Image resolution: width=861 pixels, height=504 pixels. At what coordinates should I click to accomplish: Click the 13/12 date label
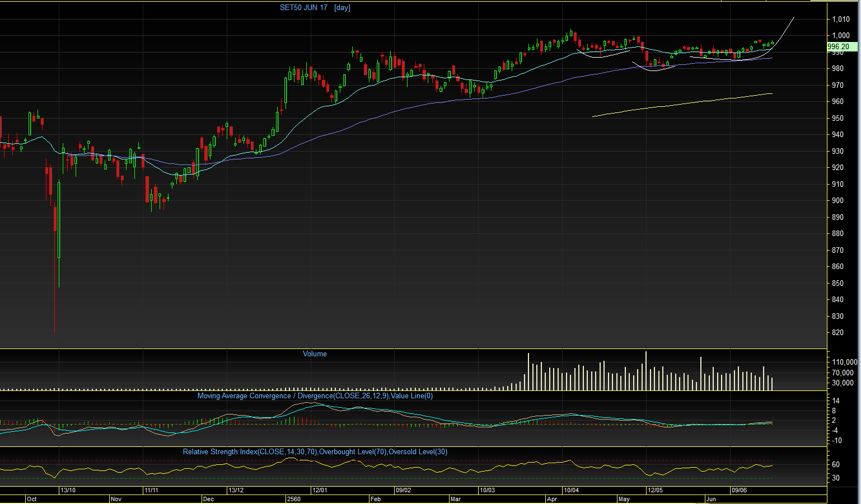click(x=236, y=490)
